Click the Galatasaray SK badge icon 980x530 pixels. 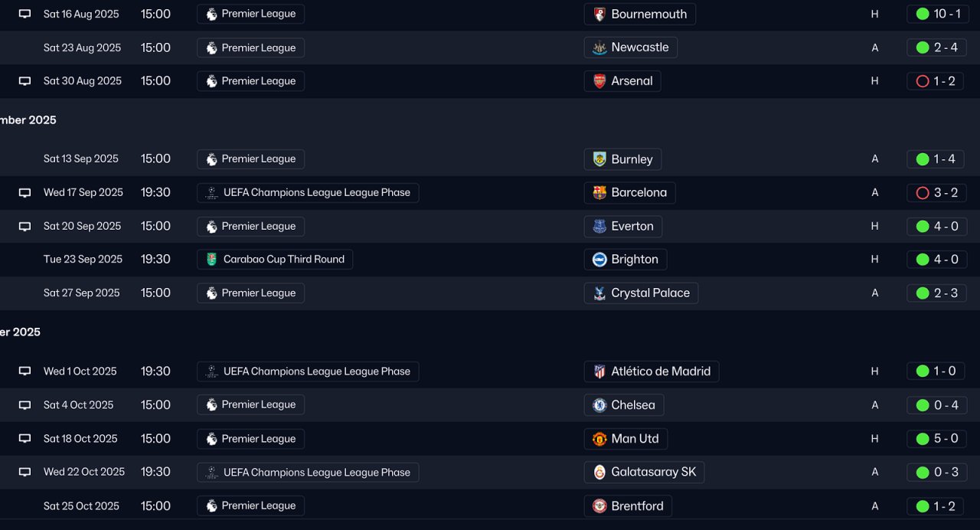pos(600,473)
